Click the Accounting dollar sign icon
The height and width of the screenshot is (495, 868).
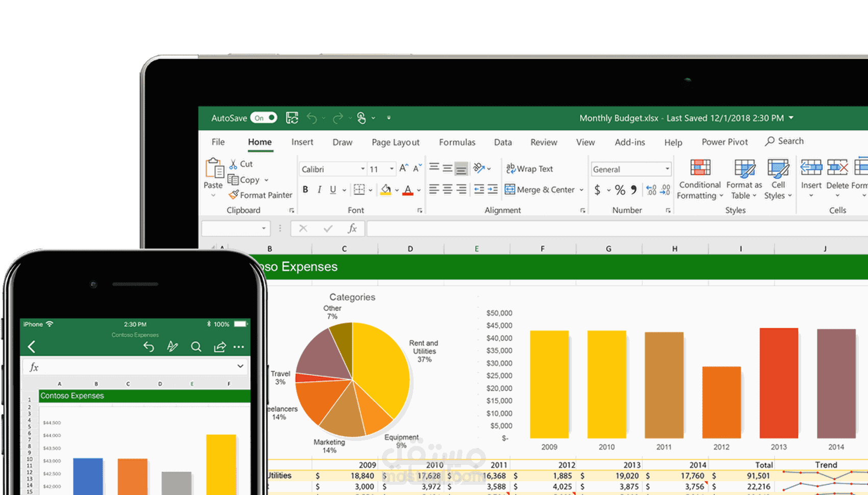597,190
